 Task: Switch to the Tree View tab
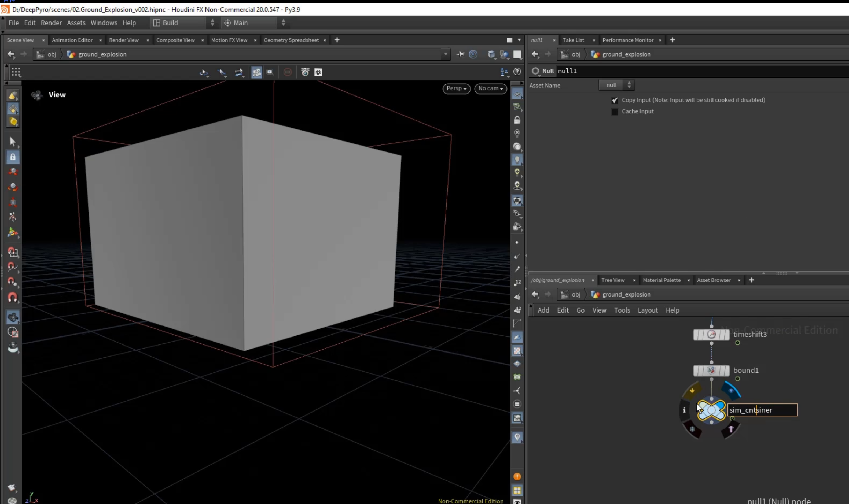613,280
